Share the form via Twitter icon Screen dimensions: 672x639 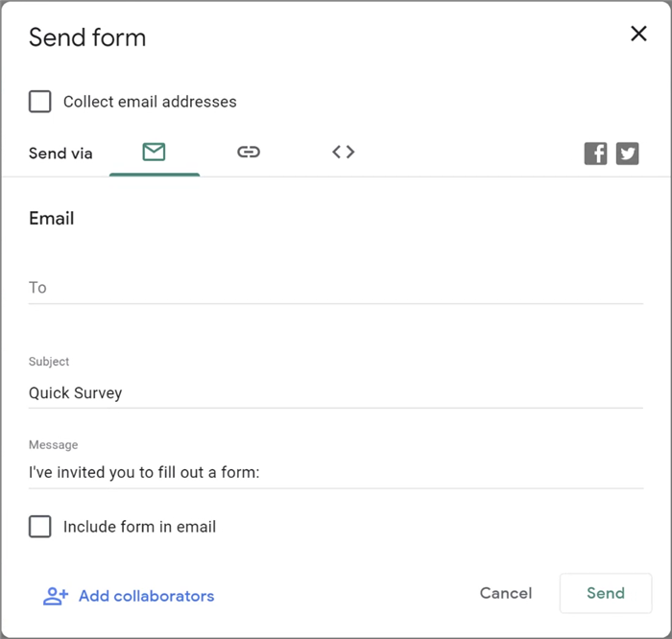(x=628, y=154)
